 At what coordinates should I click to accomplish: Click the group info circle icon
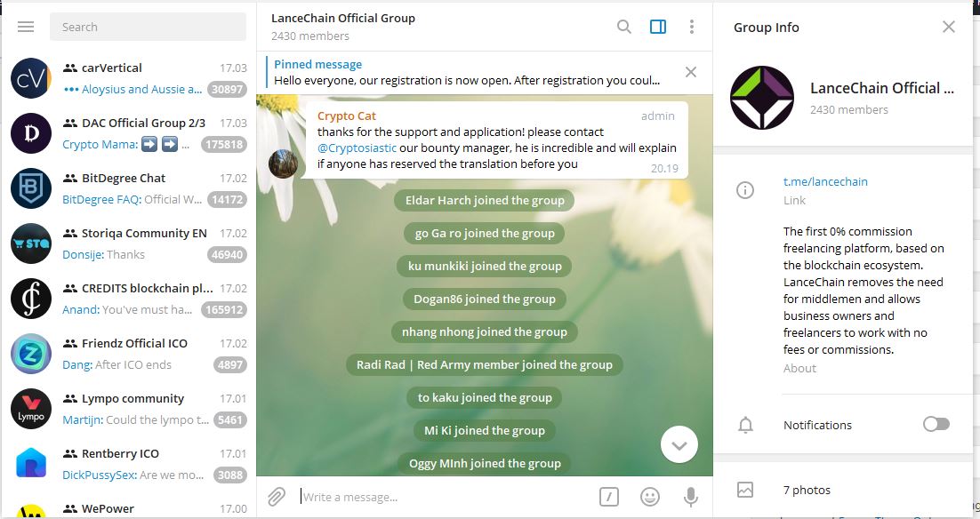click(x=745, y=190)
